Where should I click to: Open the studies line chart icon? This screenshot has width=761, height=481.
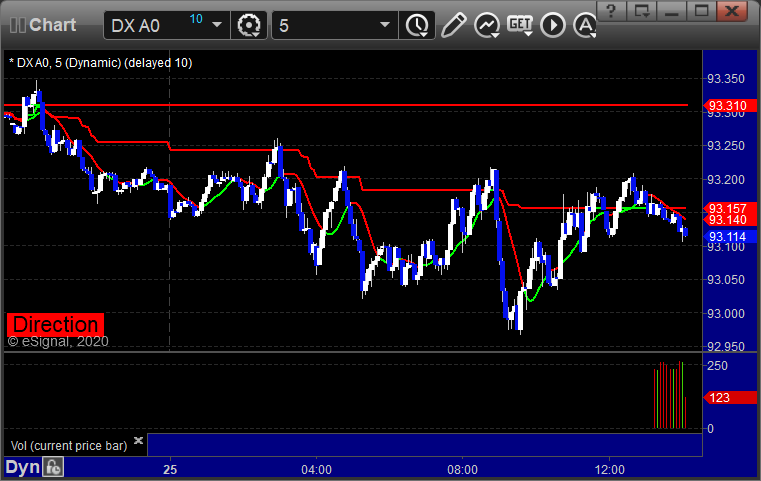click(x=487, y=25)
